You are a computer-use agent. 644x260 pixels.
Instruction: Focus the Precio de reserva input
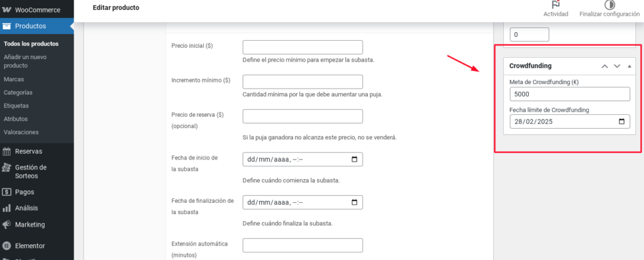click(x=303, y=116)
